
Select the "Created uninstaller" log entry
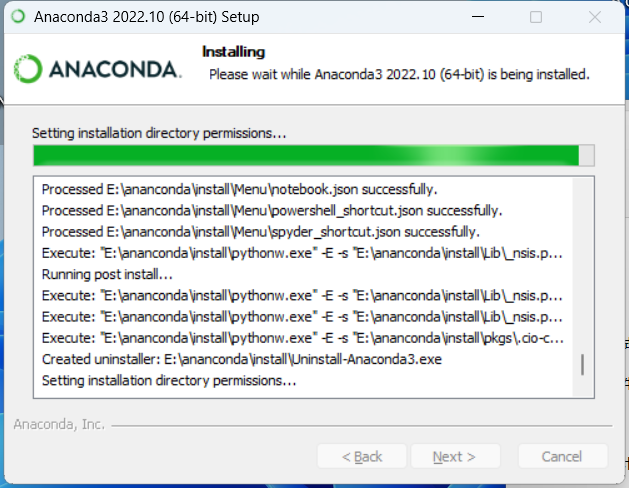(x=242, y=359)
